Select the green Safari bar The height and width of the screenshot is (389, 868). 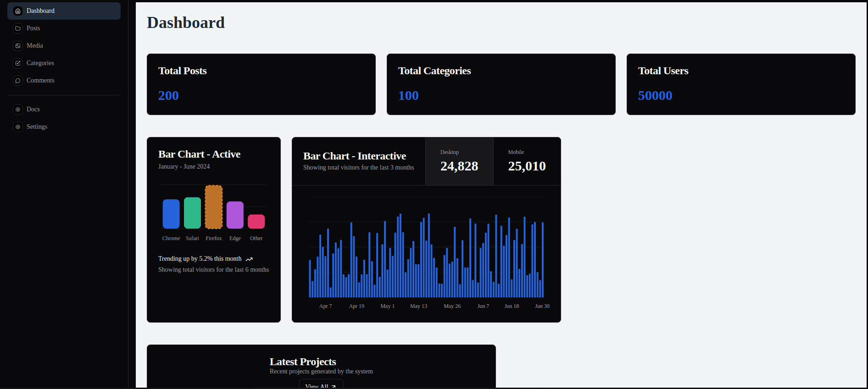[x=192, y=213]
